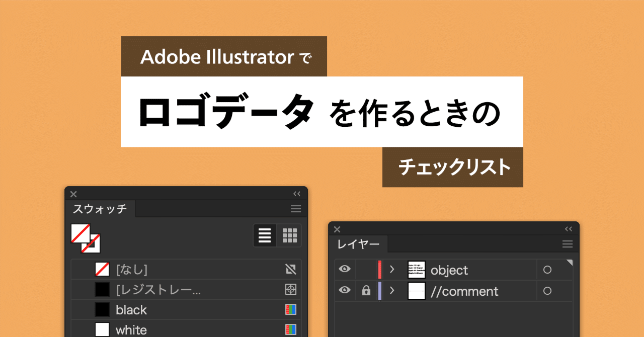Open the Swatches panel flyout menu

[295, 208]
